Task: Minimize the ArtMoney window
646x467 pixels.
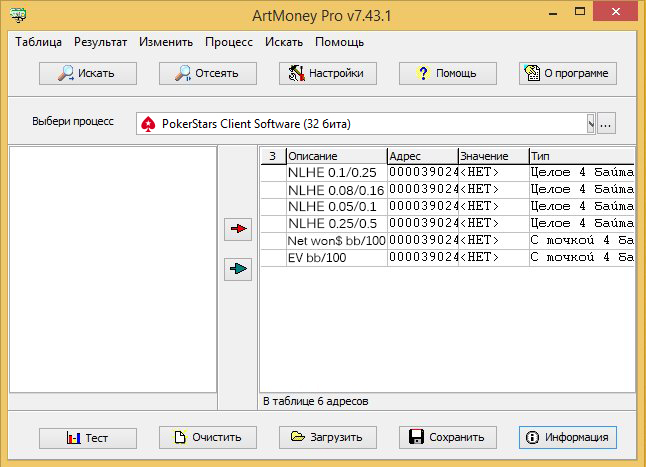Action: (x=553, y=12)
